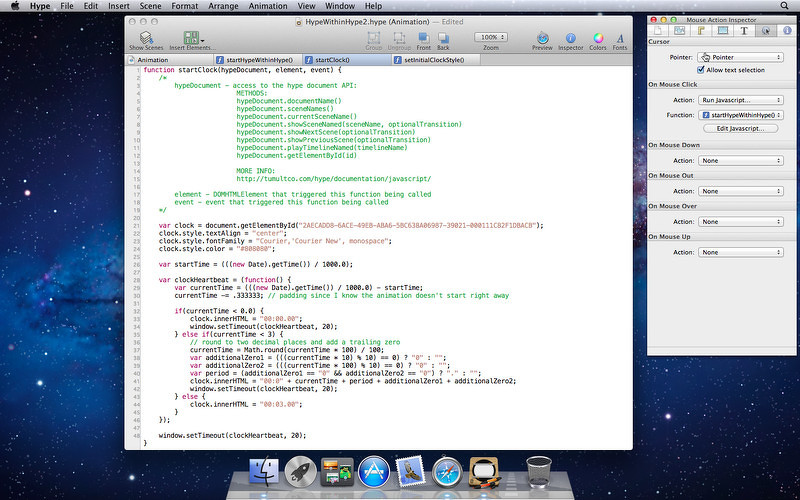The width and height of the screenshot is (800, 500).
Task: Switch to the startHypeWithinHype() tab
Action: (x=259, y=60)
